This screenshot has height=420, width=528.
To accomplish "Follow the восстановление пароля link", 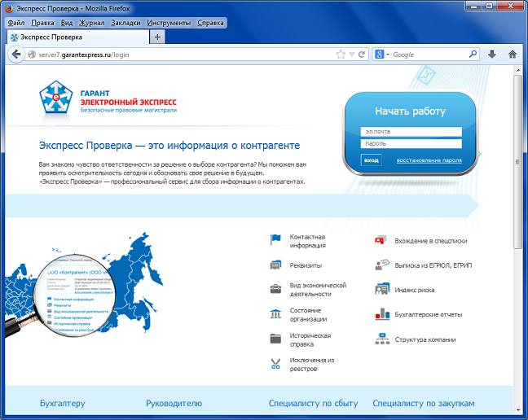I will (429, 160).
